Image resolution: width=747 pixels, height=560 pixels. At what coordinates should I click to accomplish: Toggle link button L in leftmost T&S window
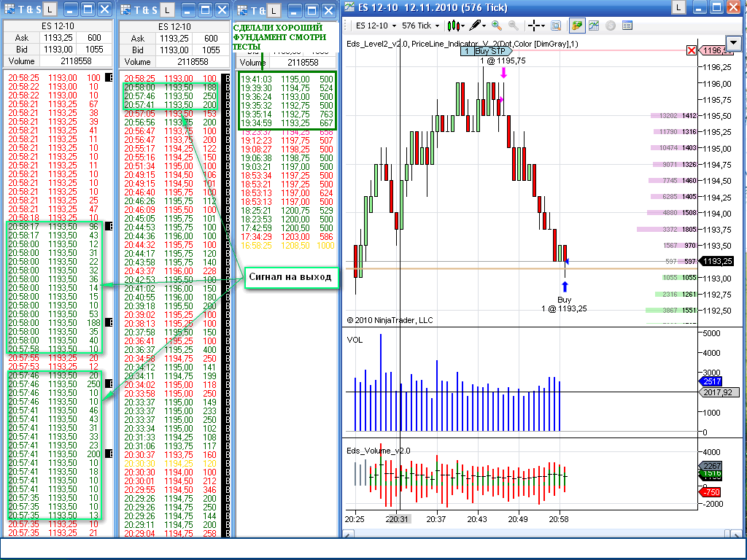49,9
